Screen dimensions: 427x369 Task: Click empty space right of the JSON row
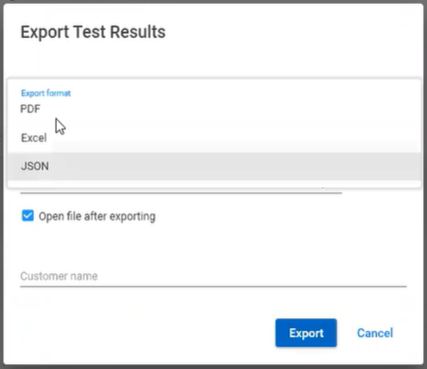(233, 166)
